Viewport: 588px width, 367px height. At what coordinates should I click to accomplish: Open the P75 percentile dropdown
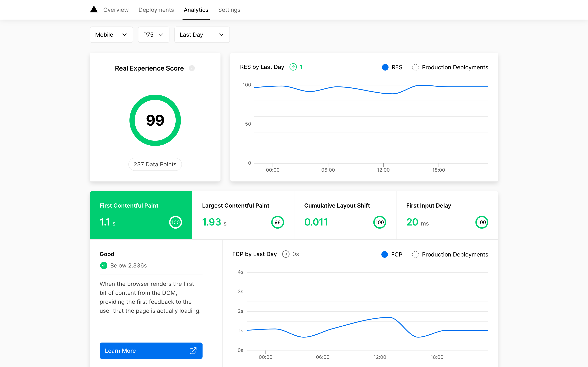point(154,34)
